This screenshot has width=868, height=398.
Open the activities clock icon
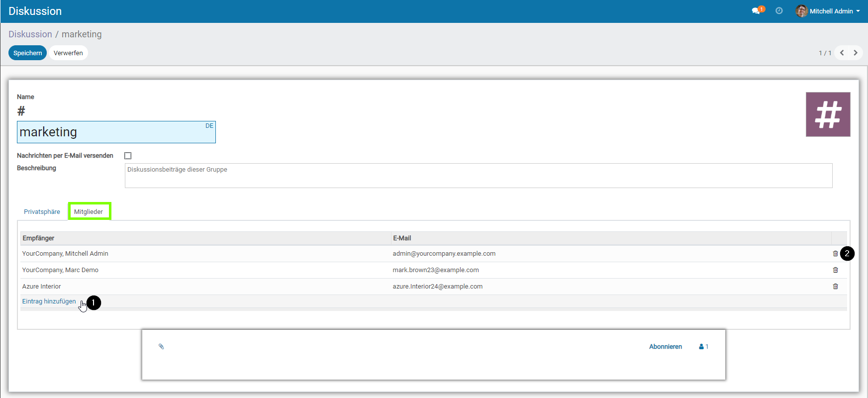(x=779, y=11)
